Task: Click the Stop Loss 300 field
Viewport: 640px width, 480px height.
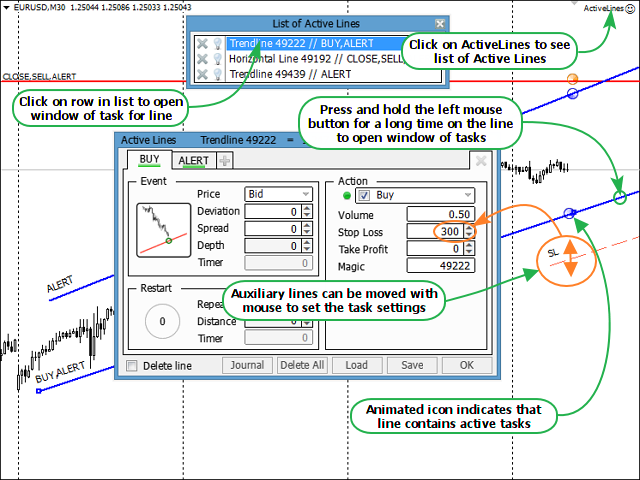Action: pos(435,232)
